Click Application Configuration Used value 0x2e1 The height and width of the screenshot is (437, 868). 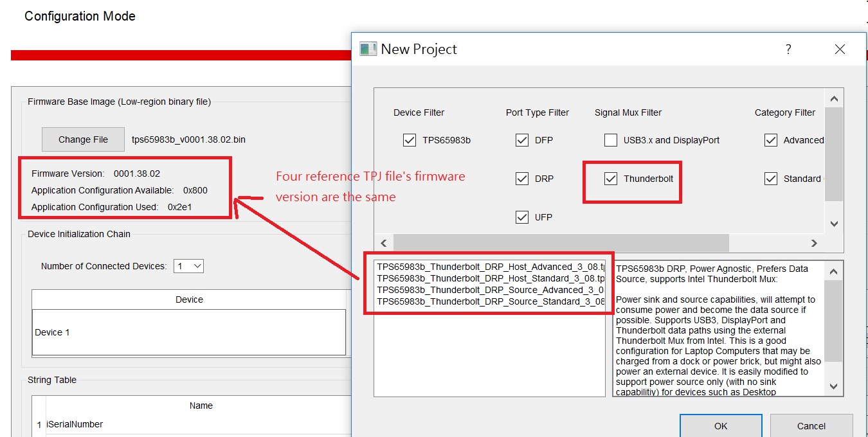[180, 207]
